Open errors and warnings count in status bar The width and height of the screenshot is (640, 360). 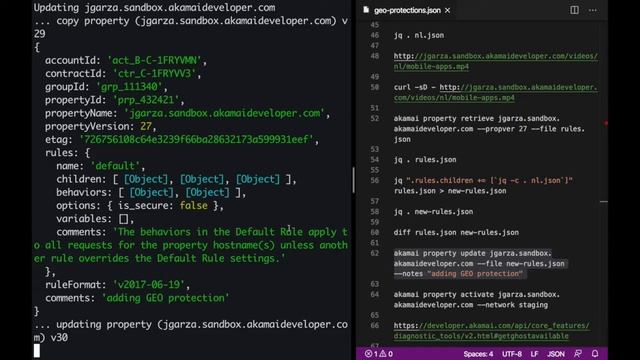(378, 354)
